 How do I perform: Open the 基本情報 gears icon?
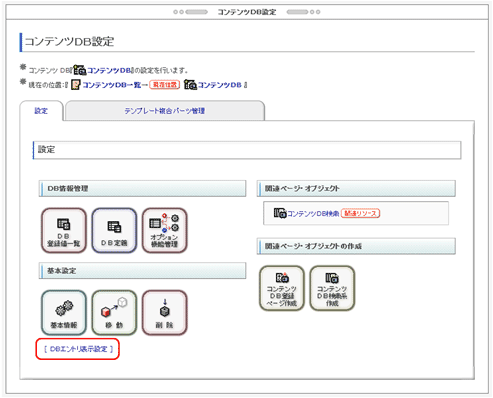[x=64, y=312]
